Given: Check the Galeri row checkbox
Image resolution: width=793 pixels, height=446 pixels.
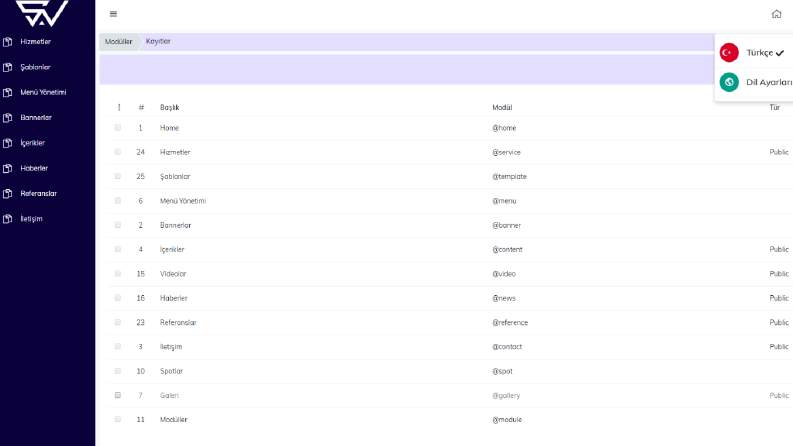Looking at the screenshot, I should [x=118, y=395].
